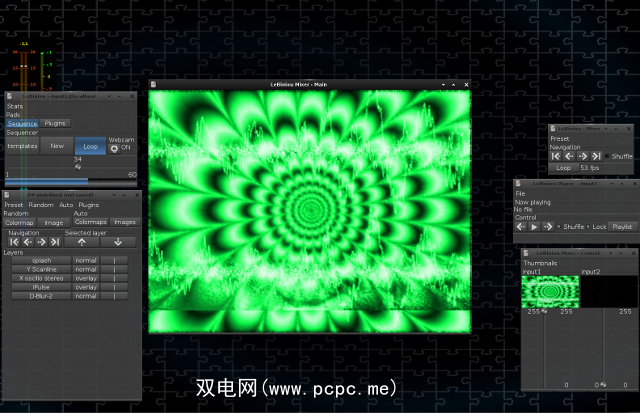Jump to first preset in projectM navigation
Image resolution: width=640 pixels, height=413 pixels.
(14, 241)
